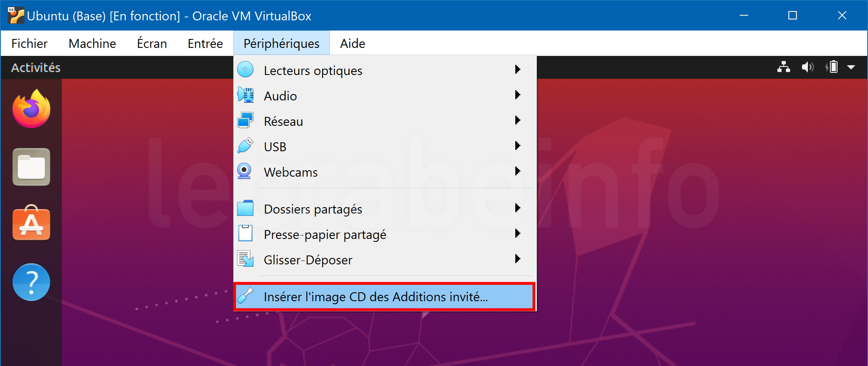
Task: Open the Machine menu
Action: [x=92, y=43]
